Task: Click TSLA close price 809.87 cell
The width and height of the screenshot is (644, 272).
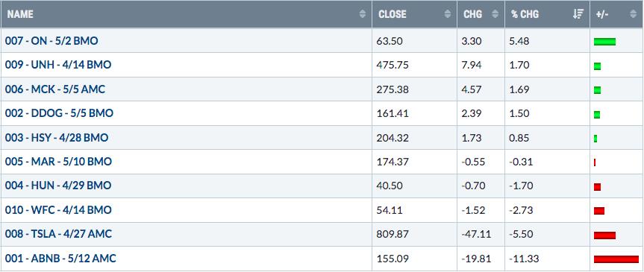Action: point(414,234)
